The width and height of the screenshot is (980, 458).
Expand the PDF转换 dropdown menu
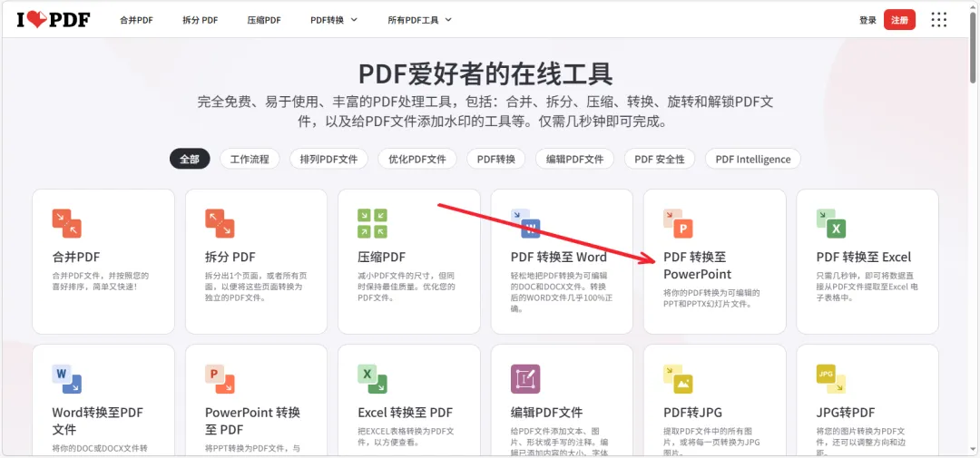coord(334,20)
